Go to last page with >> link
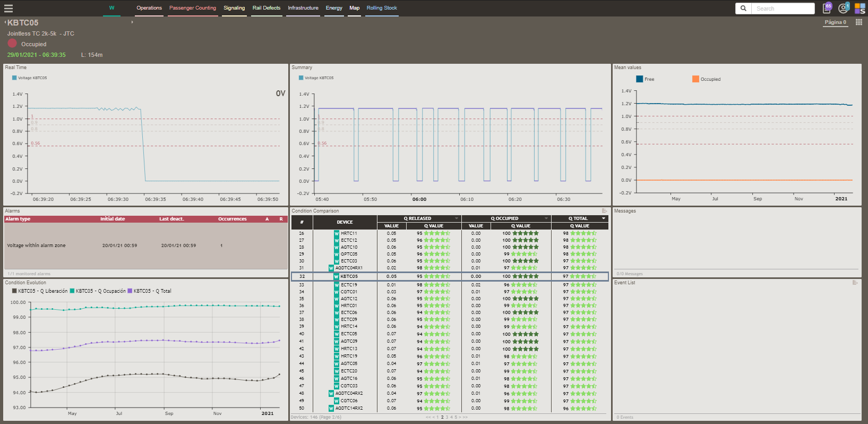Screen dimensions: 868x424 click(x=465, y=417)
